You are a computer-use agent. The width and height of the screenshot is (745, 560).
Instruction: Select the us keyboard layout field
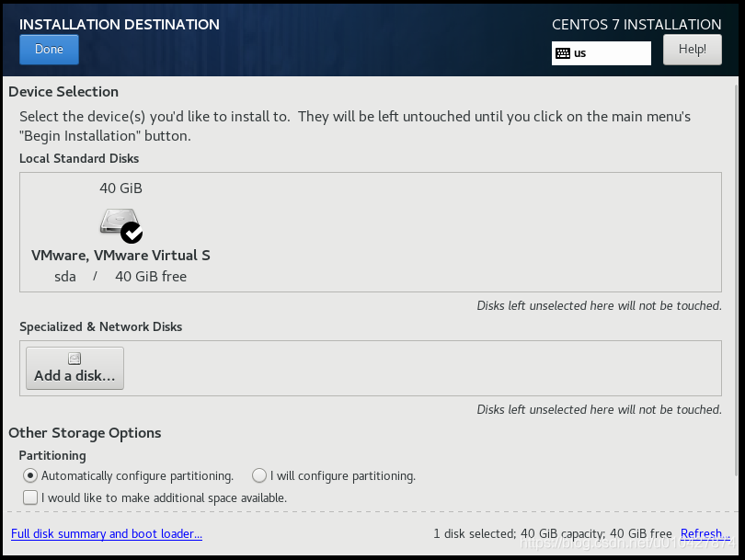[x=601, y=53]
